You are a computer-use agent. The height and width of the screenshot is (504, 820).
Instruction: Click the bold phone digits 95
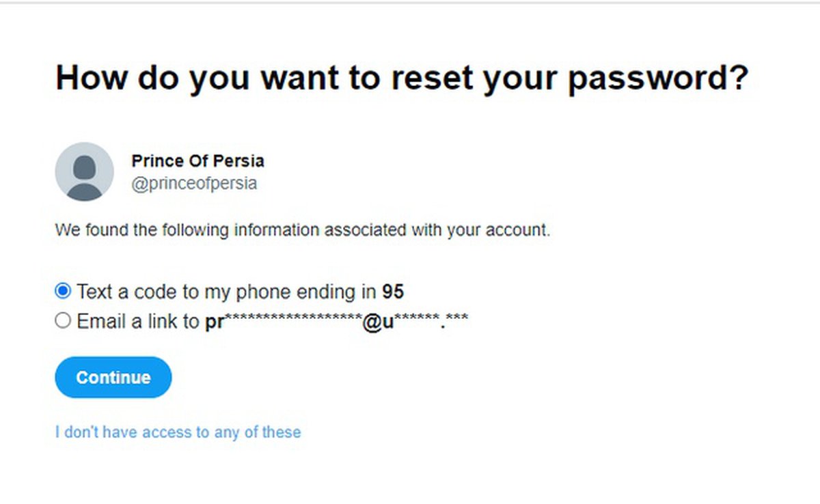393,292
